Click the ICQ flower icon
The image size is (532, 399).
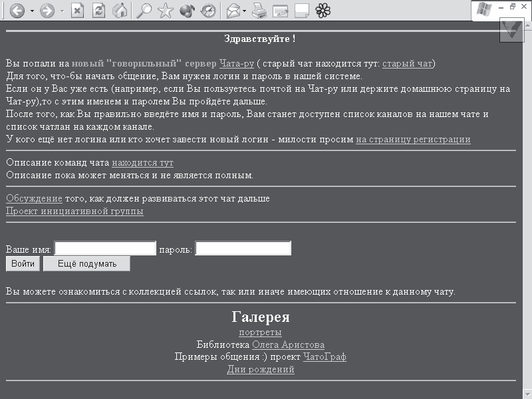323,11
